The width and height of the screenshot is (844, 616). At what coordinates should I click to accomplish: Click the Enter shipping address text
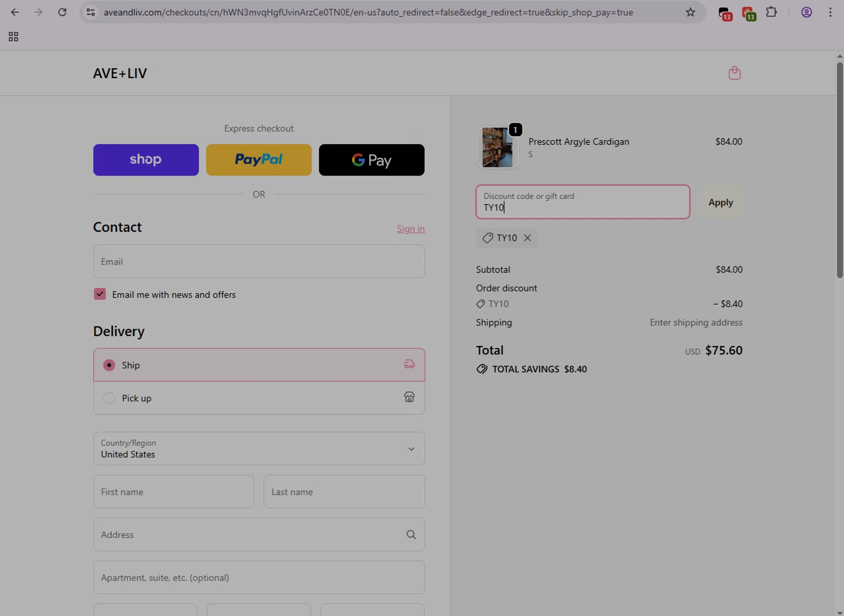(x=696, y=322)
